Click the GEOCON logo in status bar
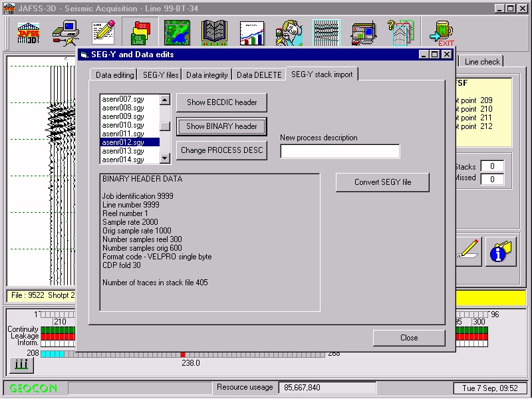 (x=34, y=388)
